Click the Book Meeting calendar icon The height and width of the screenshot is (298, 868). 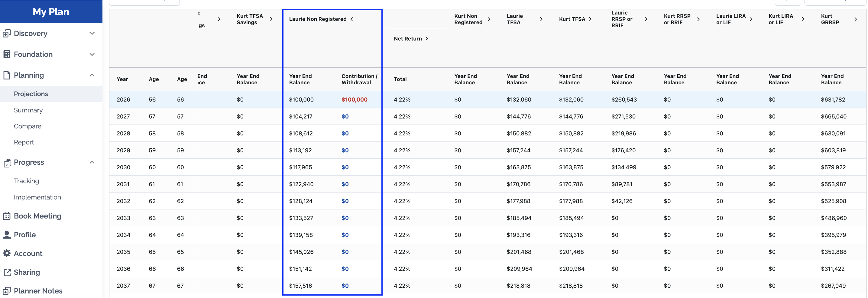(x=6, y=216)
